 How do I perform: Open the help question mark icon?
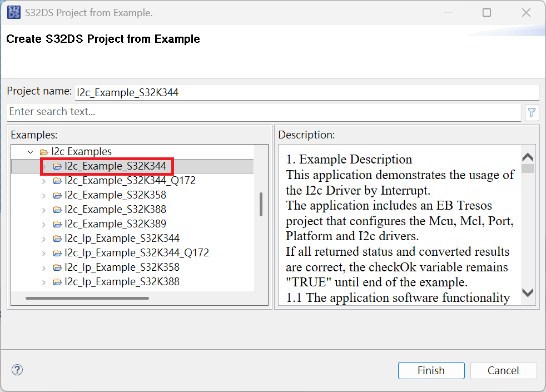coord(17,370)
